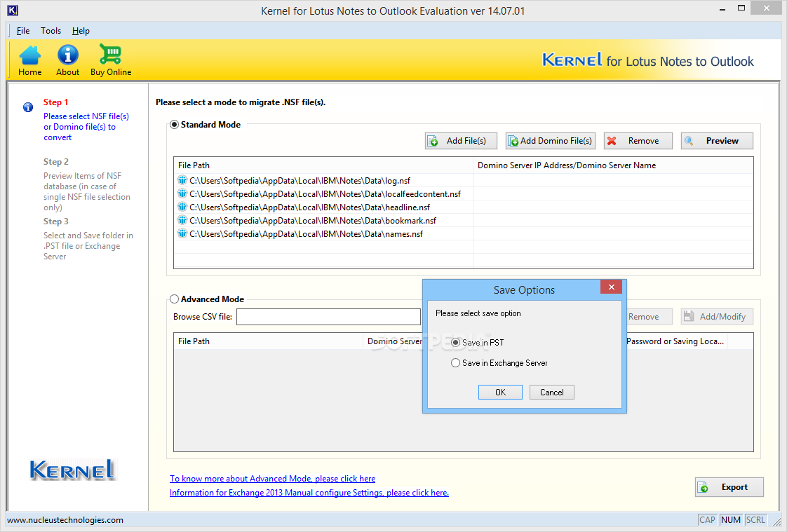Select the names.nsf file path row
The width and height of the screenshot is (787, 532).
(x=463, y=233)
